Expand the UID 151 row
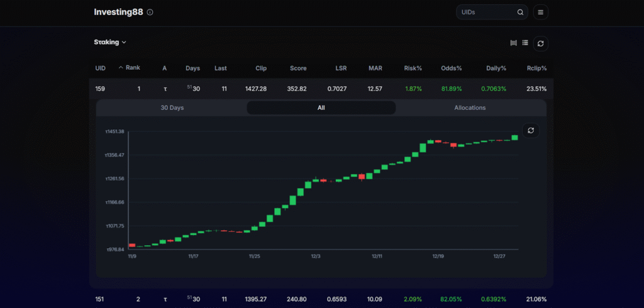 (100, 299)
